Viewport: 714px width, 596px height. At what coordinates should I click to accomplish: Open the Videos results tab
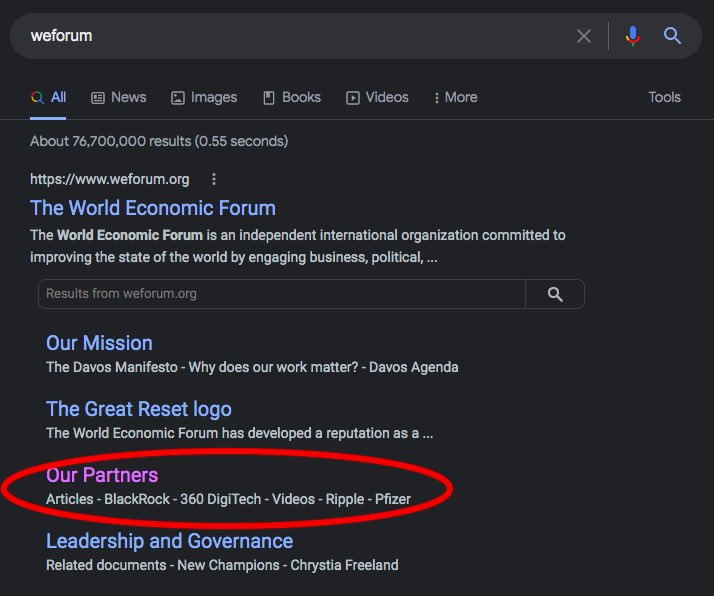[x=377, y=97]
